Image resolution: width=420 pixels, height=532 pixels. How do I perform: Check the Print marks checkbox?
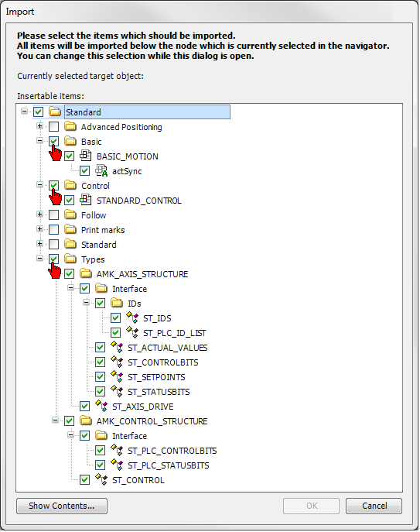tap(54, 230)
